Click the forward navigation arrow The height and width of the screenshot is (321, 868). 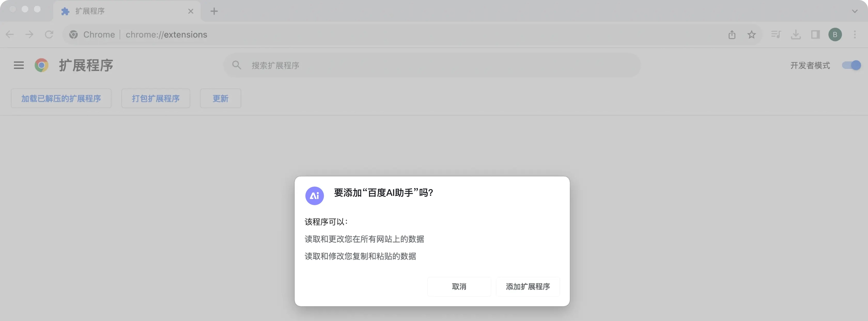(x=29, y=34)
